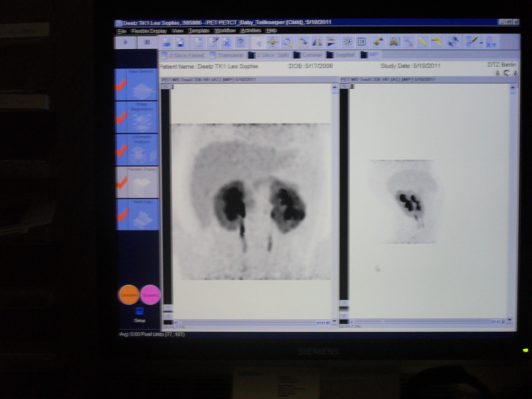The image size is (532, 399).
Task: Click the document with pencil edit icon
Action: point(213,42)
